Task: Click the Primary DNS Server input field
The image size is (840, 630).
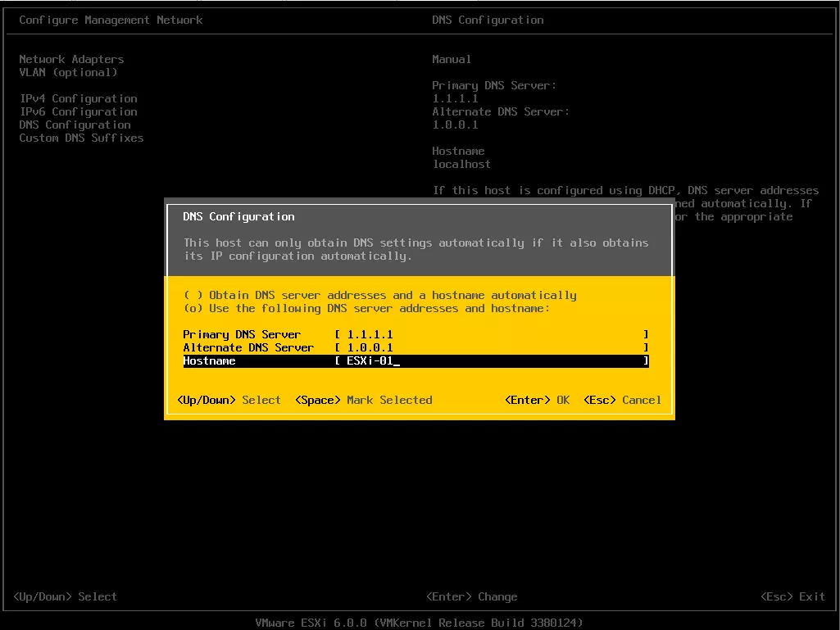Action: (492, 334)
